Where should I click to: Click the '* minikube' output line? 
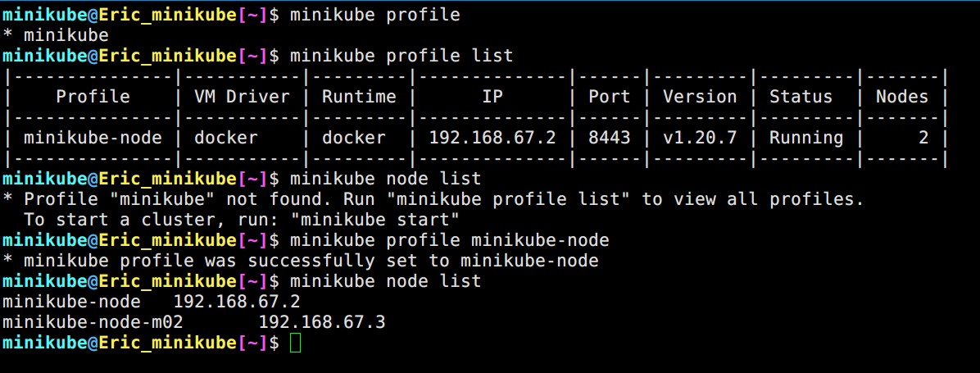point(56,35)
